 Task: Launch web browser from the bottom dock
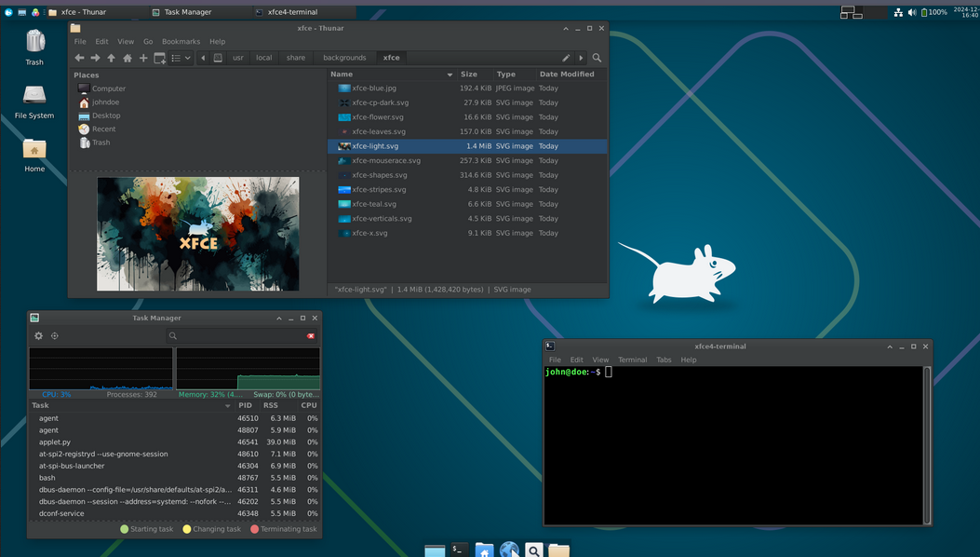coord(509,550)
